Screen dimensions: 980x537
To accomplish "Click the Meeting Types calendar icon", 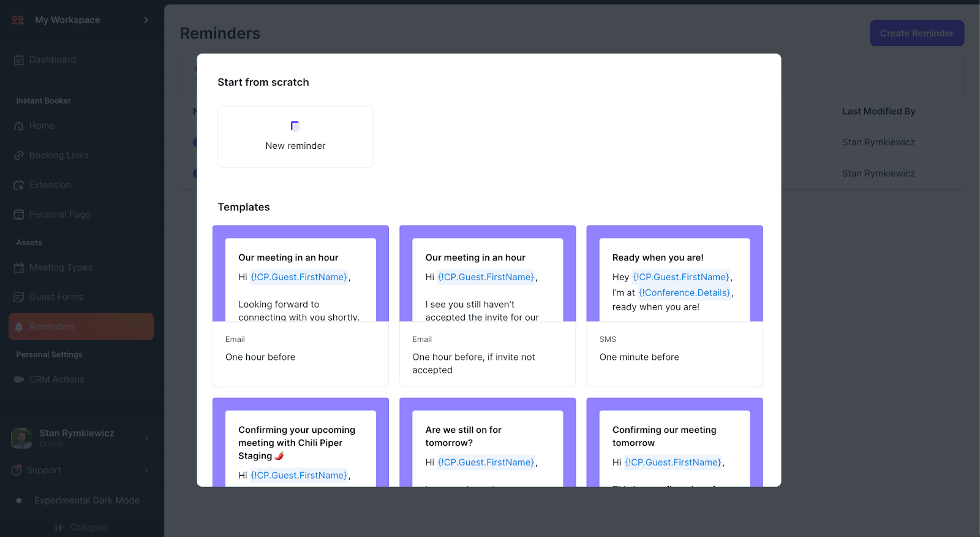I will click(x=19, y=268).
